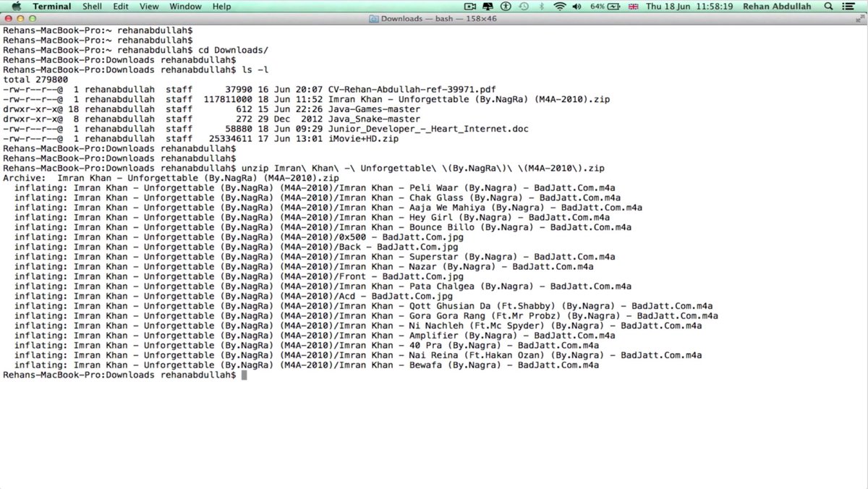Click the Aaja We Mahiya inflating line
The height and width of the screenshot is (489, 868).
tap(328, 208)
